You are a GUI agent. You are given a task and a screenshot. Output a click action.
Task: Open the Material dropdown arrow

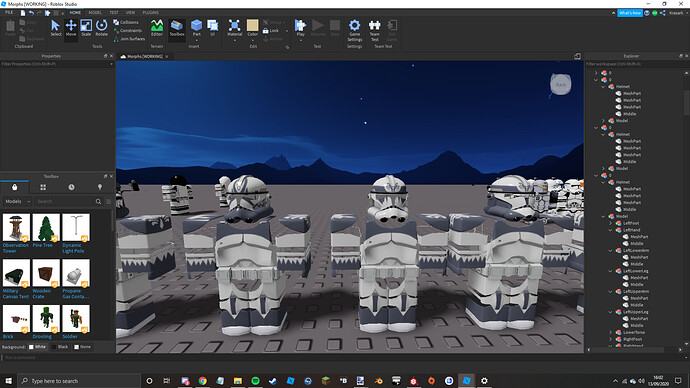click(x=235, y=40)
